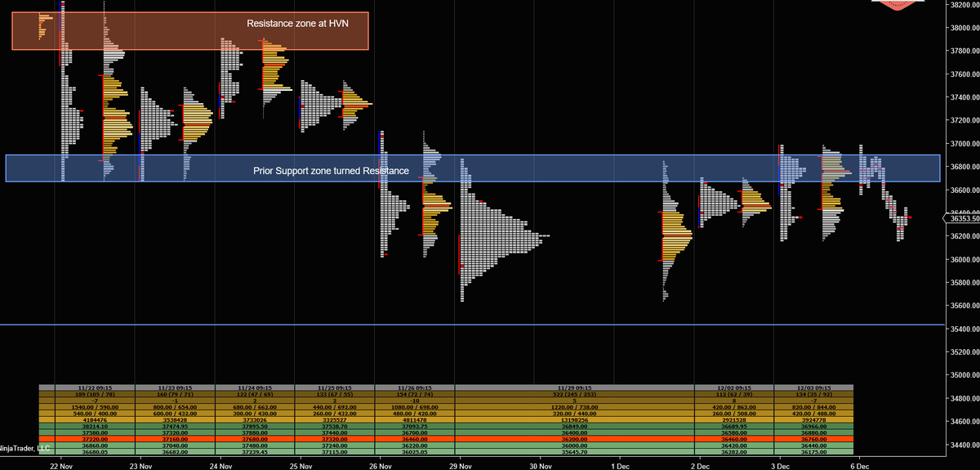980x470 pixels.
Task: Click the 11/25 09:15 session header cell
Action: click(333, 387)
